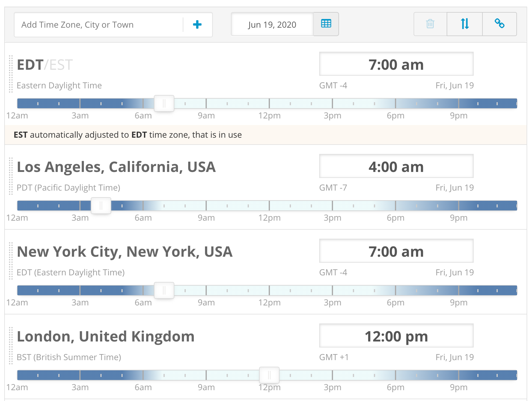Click the Add Time Zone input field
This screenshot has width=532, height=401.
99,25
